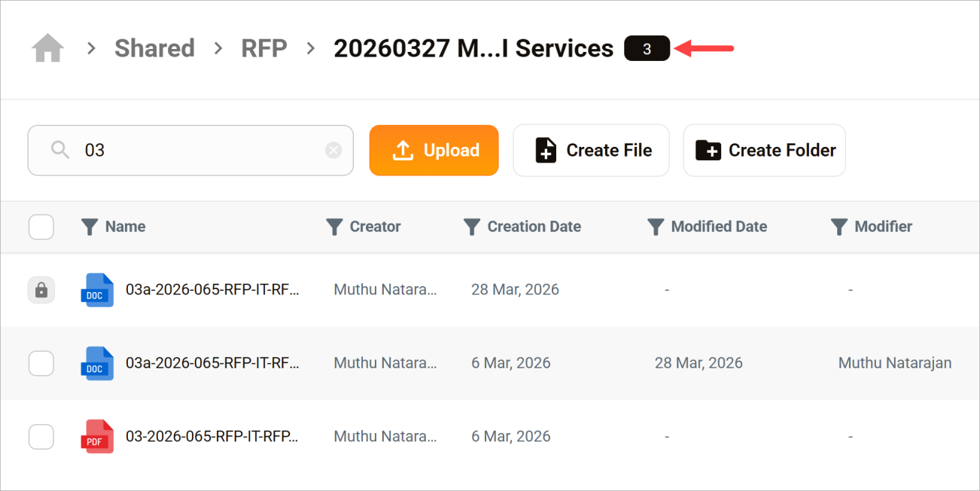Image resolution: width=980 pixels, height=491 pixels.
Task: Open the 03a-2026-065 file created 6 Mar
Action: (212, 363)
